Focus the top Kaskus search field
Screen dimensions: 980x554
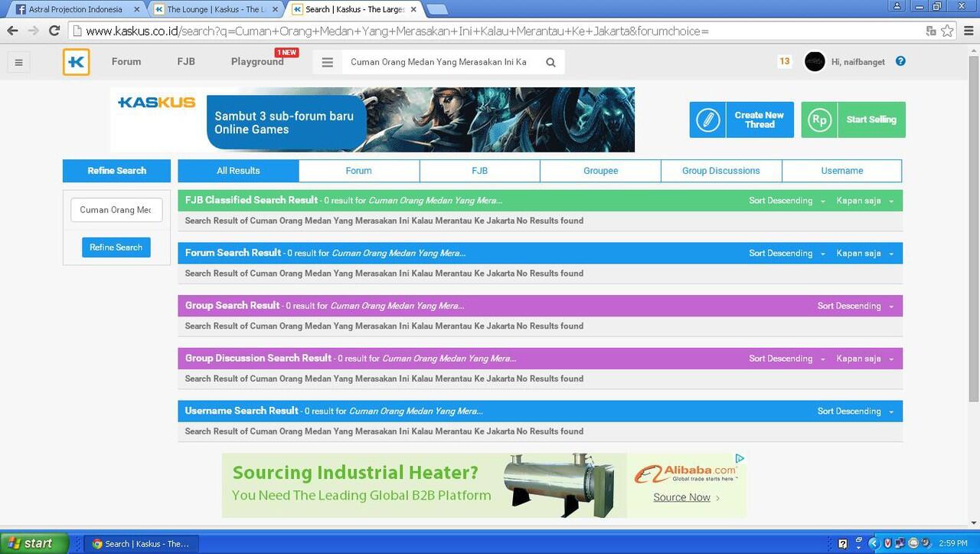[x=440, y=63]
